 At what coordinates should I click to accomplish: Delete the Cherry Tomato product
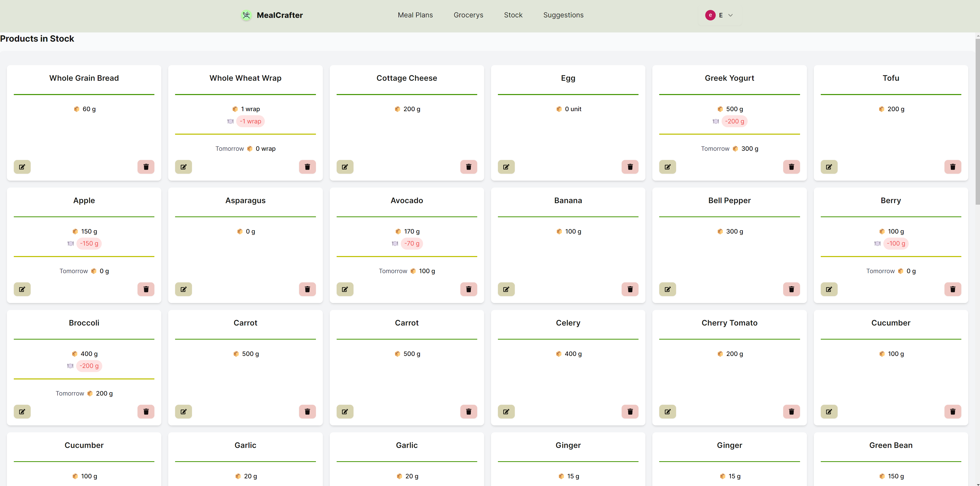click(791, 412)
